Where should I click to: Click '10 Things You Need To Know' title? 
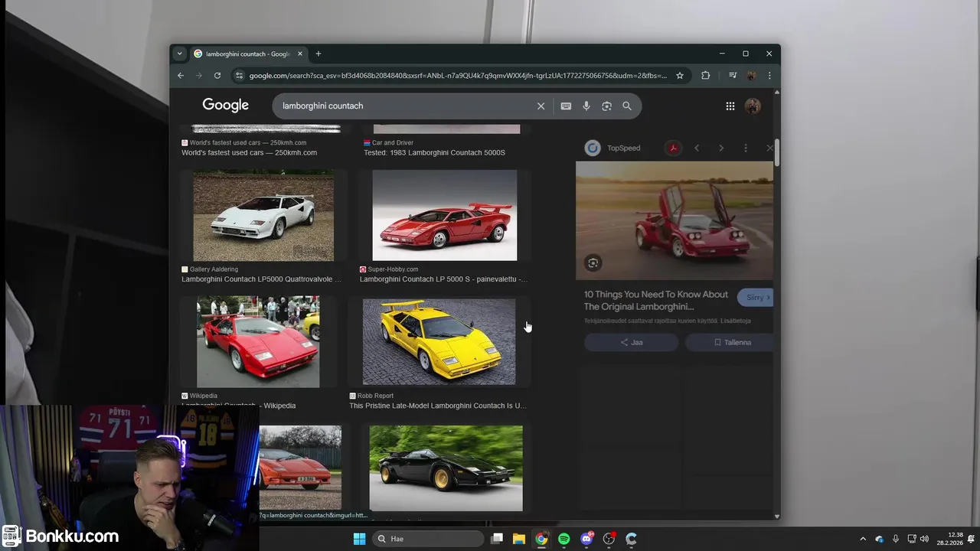[656, 300]
